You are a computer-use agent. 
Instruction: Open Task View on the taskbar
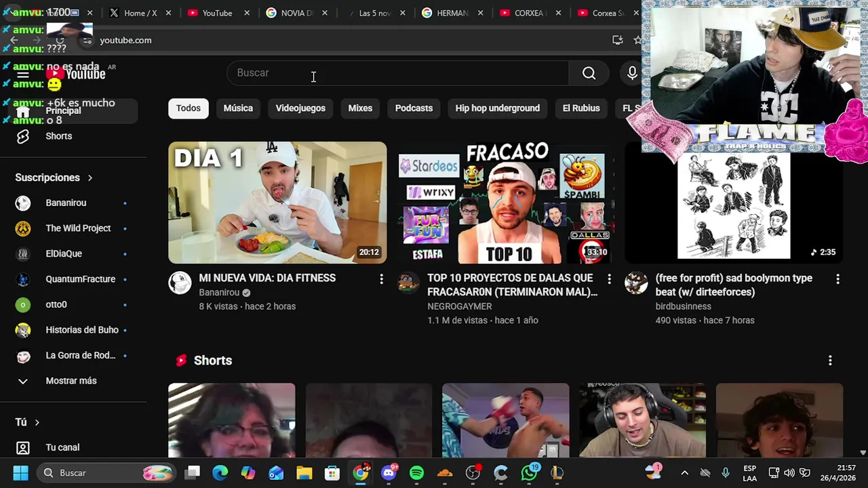click(193, 472)
